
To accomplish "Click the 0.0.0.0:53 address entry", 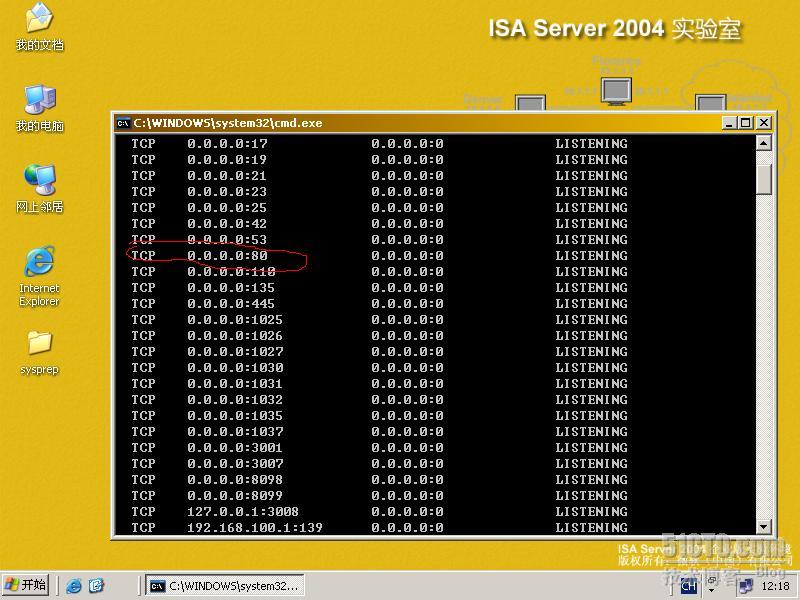I will 227,239.
